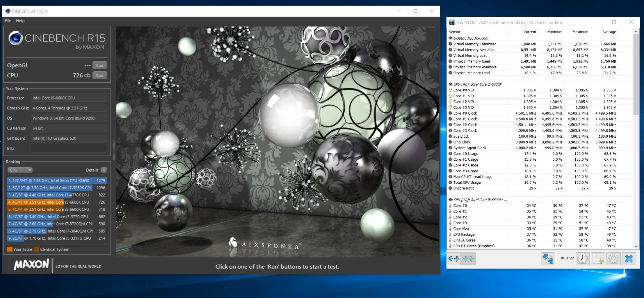644x298 pixels.
Task: Click the brown Identical System legend swatch
Action: tap(36, 249)
